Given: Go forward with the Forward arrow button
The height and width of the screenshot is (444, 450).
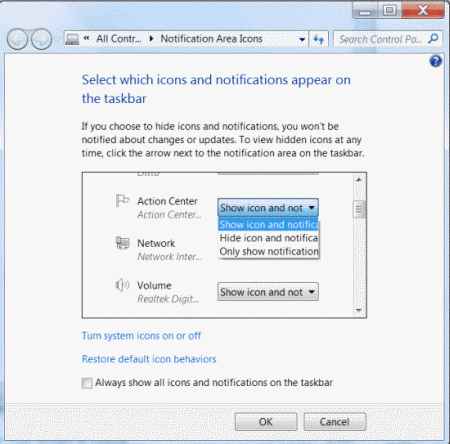Looking at the screenshot, I should (x=42, y=39).
